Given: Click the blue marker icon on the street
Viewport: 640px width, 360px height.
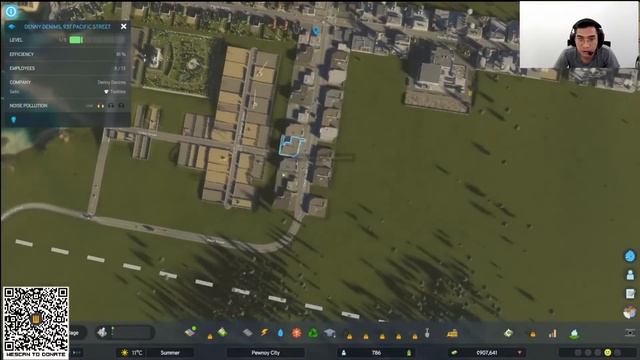Looking at the screenshot, I should (315, 31).
